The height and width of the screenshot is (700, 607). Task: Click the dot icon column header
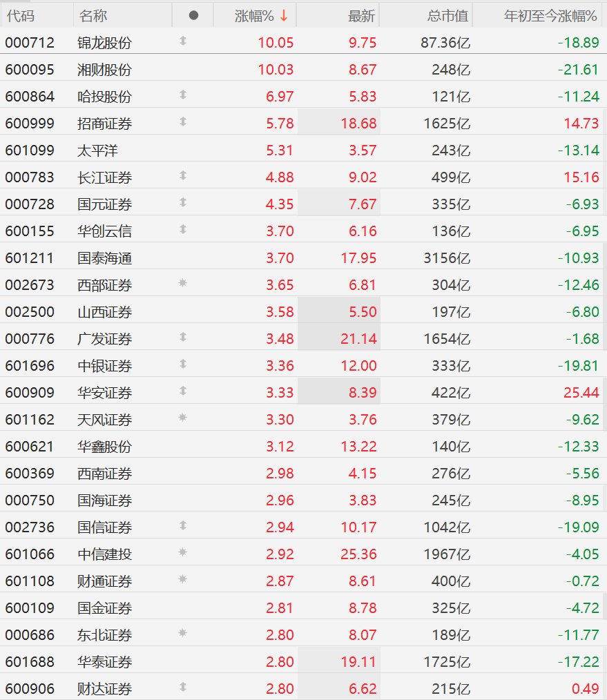(193, 16)
